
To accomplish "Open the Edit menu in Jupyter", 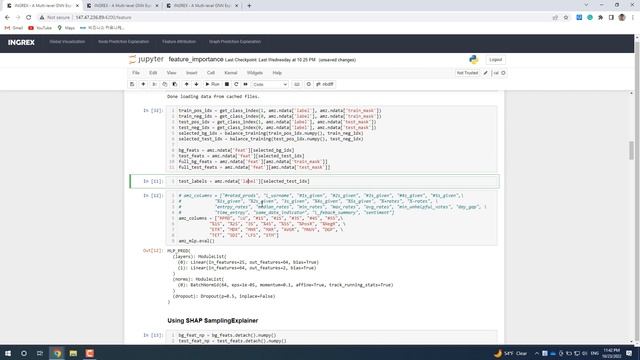I will click(x=153, y=73).
